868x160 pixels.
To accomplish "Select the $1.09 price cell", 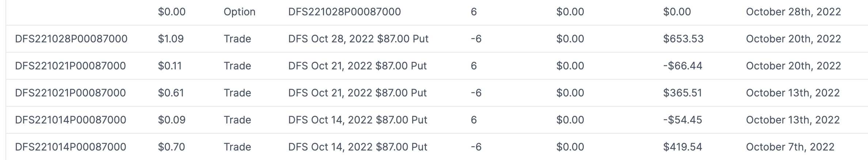I will pos(171,39).
